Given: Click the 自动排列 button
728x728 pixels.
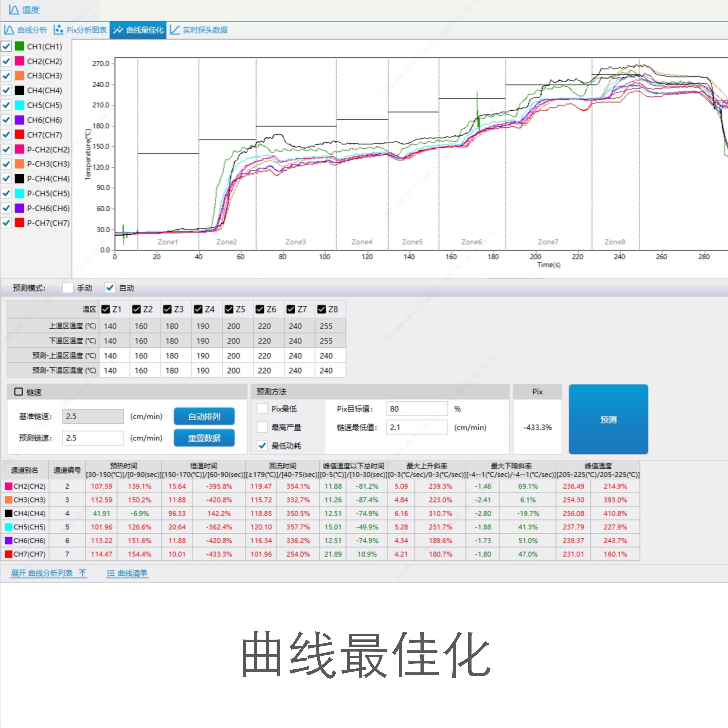Looking at the screenshot, I should coord(204,416).
